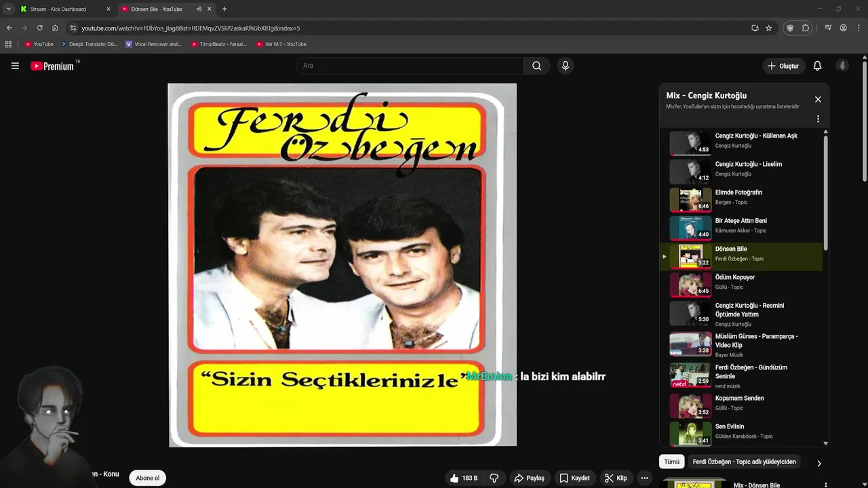Open Chrome three-dot menu
This screenshot has width=868, height=488.
tap(859, 28)
